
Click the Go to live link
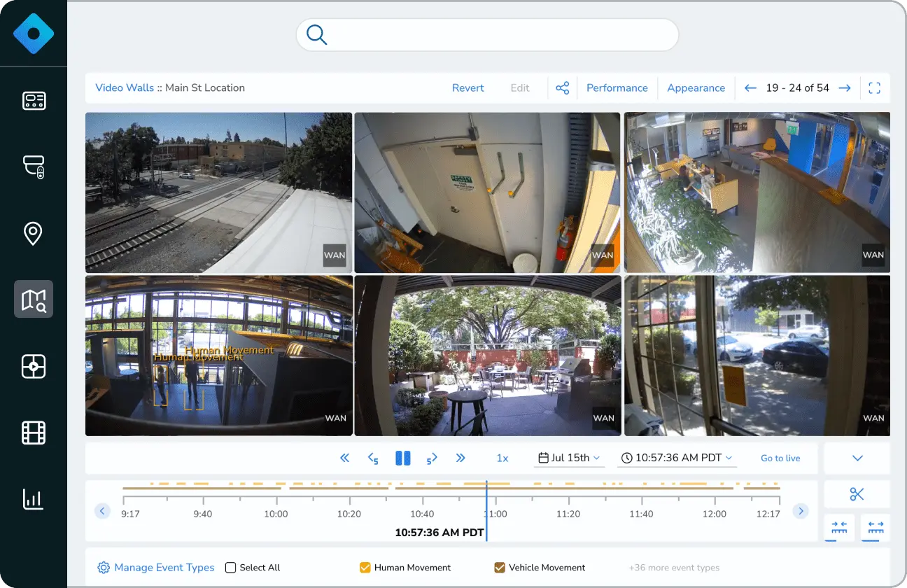coord(780,458)
